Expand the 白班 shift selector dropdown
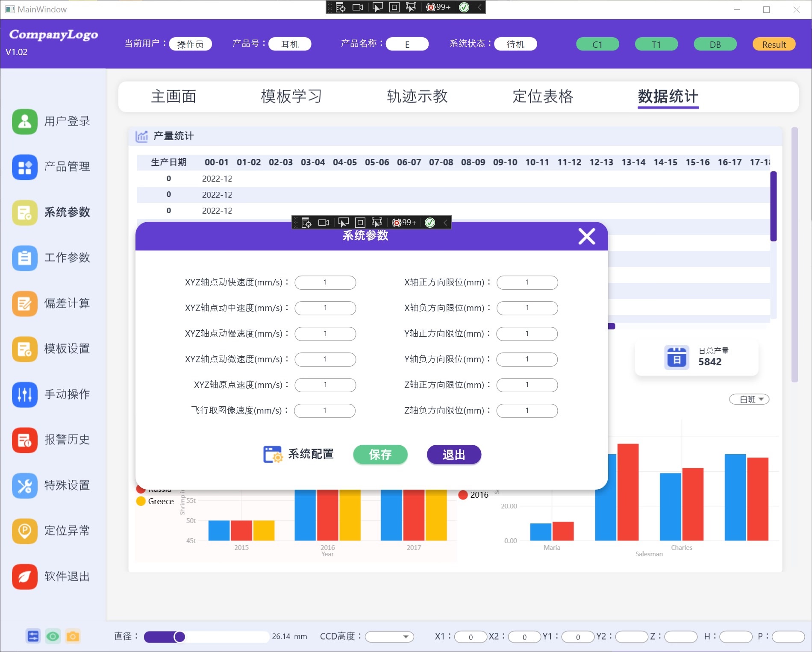Viewport: 812px width, 652px height. pyautogui.click(x=749, y=399)
